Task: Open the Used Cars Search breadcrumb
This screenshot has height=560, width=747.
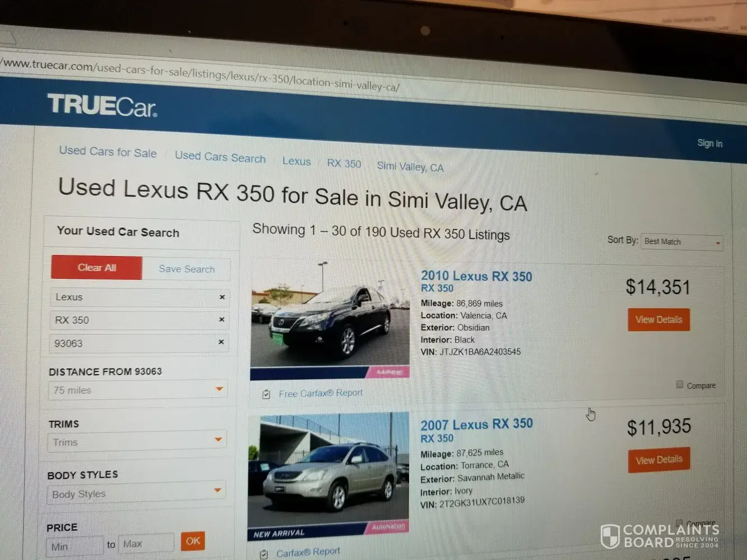Action: 220,157
